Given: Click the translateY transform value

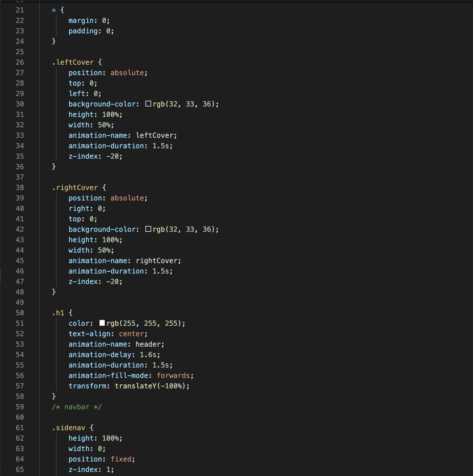Looking at the screenshot, I should pyautogui.click(x=151, y=386).
